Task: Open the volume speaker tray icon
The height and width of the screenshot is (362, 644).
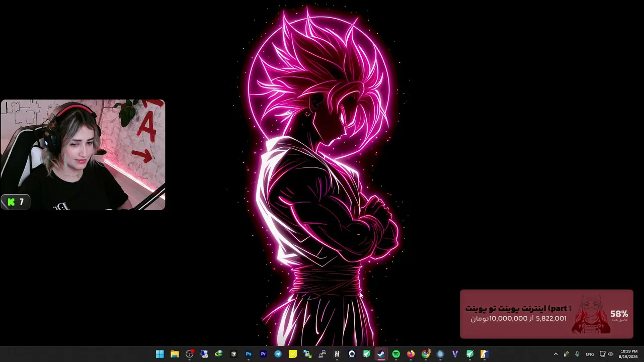Action: (x=610, y=354)
